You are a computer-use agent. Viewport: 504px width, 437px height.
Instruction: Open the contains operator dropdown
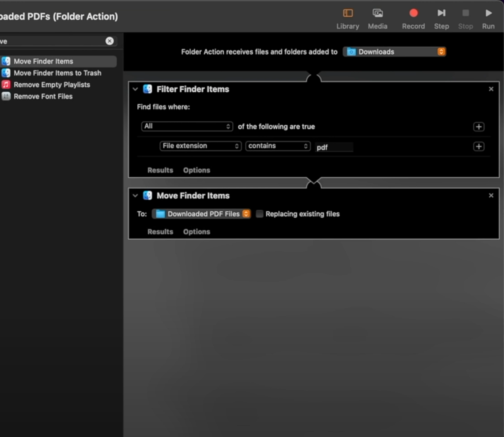tap(278, 146)
